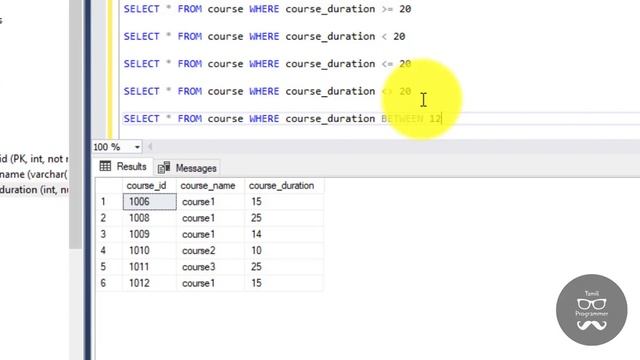This screenshot has height=360, width=640.
Task: Open the 100 % zoom dropdown
Action: pos(137,147)
